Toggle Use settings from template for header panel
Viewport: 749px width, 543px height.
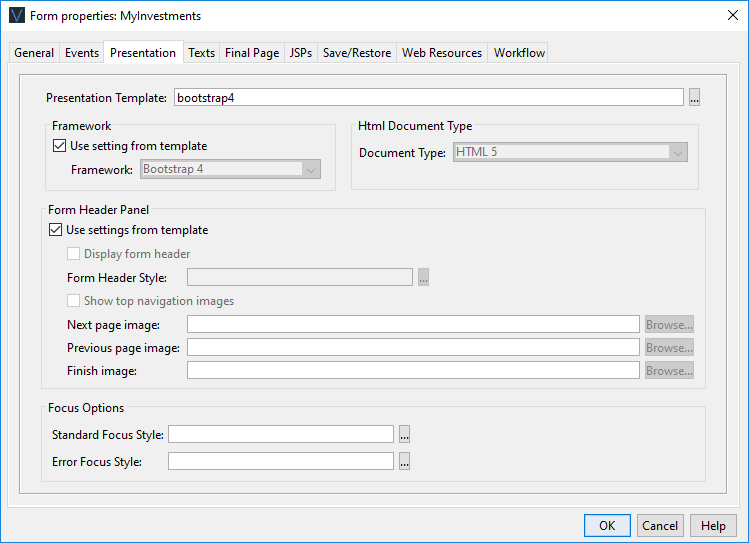[x=54, y=230]
